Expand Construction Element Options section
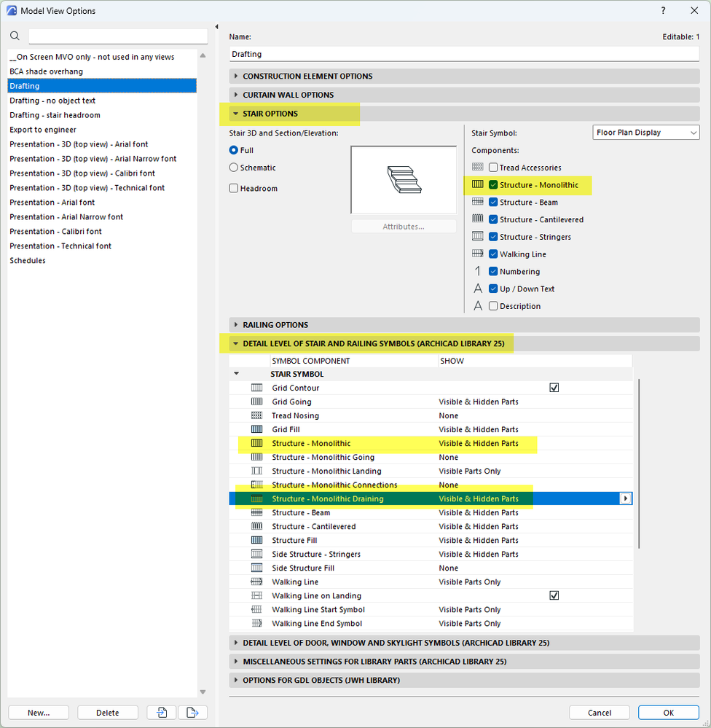711x728 pixels. (464, 76)
